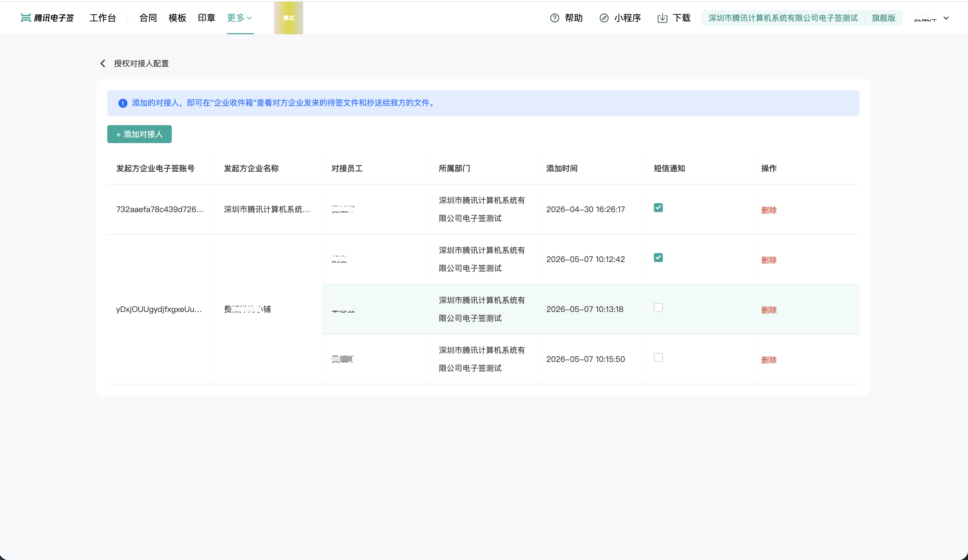The height and width of the screenshot is (560, 968).
Task: Open the 帮助 help link
Action: point(574,18)
